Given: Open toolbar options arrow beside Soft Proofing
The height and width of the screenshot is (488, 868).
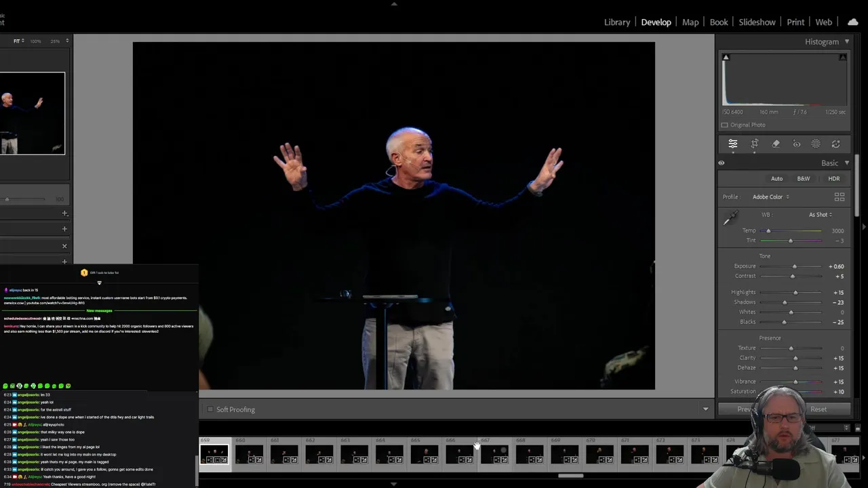Looking at the screenshot, I should coord(705,409).
